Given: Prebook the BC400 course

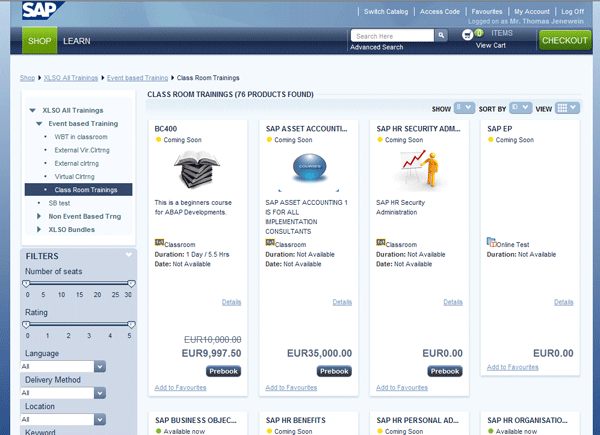Looking at the screenshot, I should point(223,371).
